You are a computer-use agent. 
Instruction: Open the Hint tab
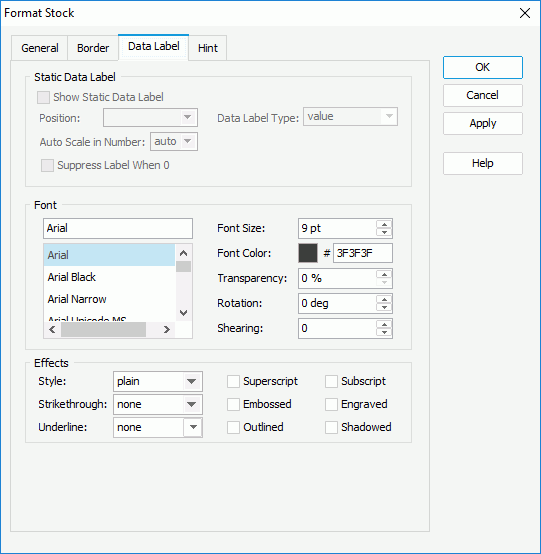tap(208, 48)
